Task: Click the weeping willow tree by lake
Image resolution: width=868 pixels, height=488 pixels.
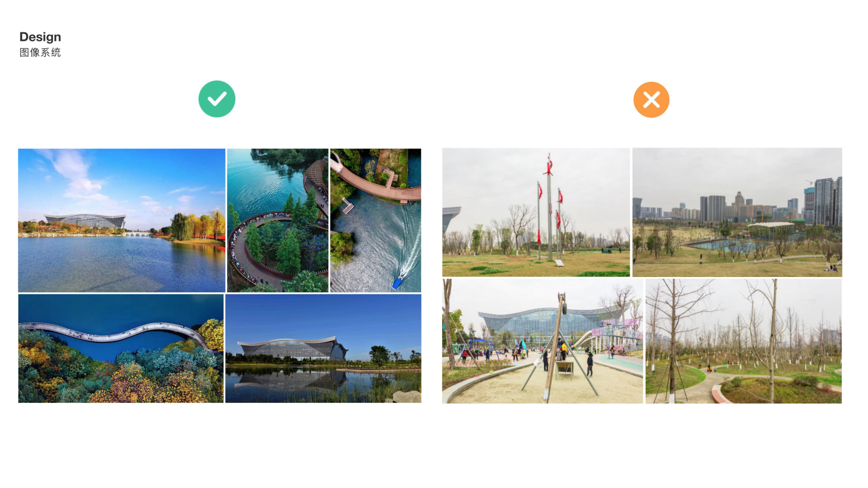Action: pos(183,226)
